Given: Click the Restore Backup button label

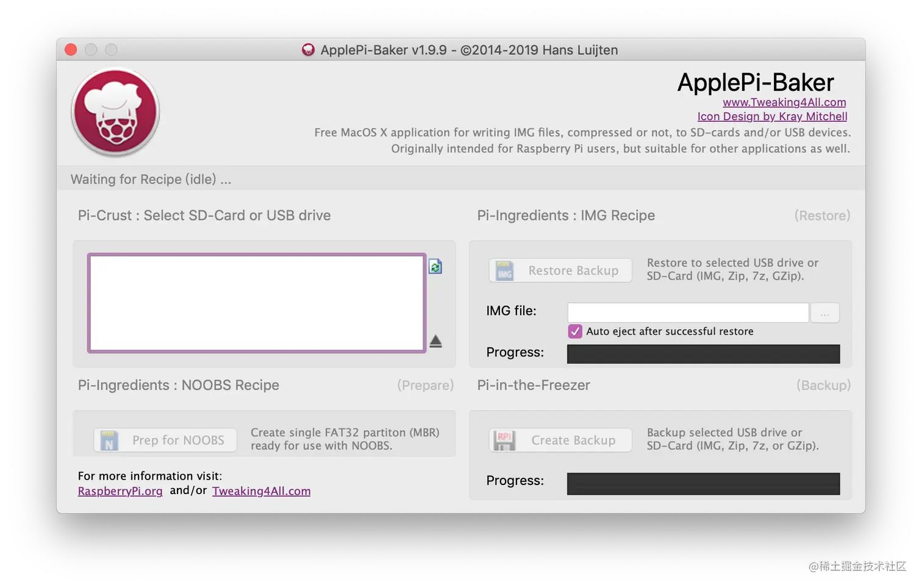Looking at the screenshot, I should pyautogui.click(x=573, y=271).
